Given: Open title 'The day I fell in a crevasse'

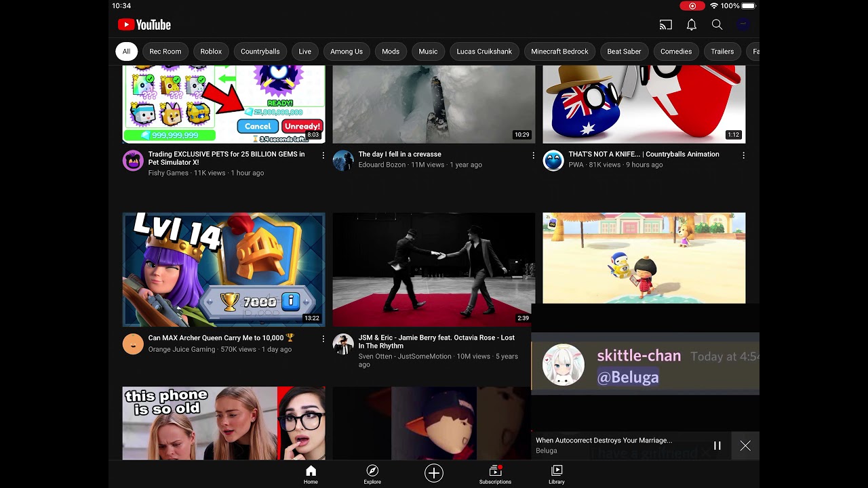Looking at the screenshot, I should [399, 155].
